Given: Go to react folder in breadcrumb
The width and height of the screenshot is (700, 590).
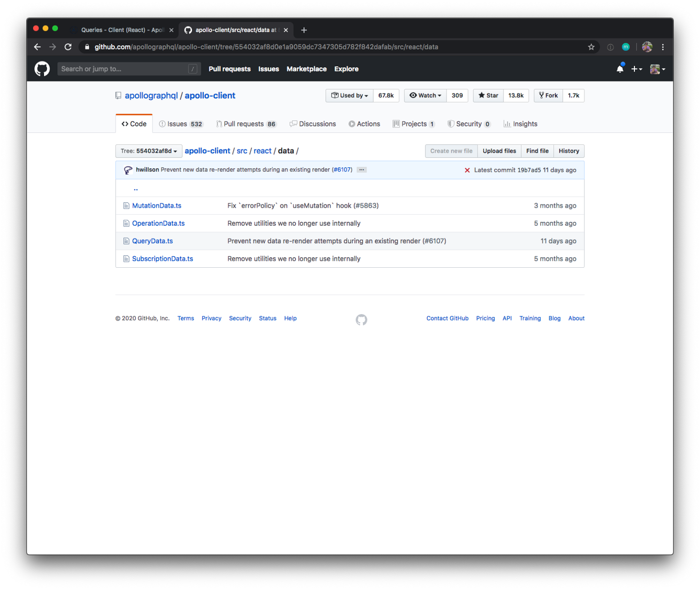Looking at the screenshot, I should (x=262, y=151).
